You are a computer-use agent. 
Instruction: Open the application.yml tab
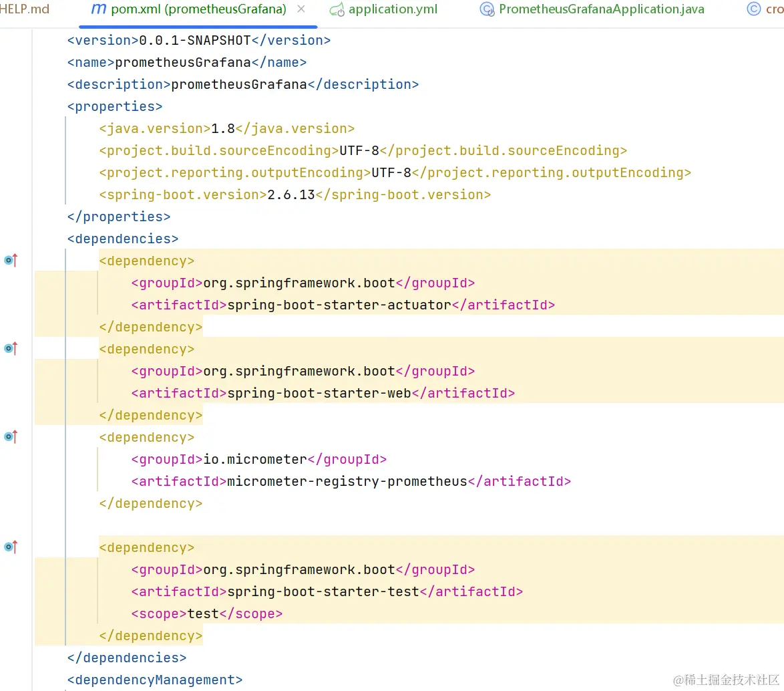click(393, 9)
